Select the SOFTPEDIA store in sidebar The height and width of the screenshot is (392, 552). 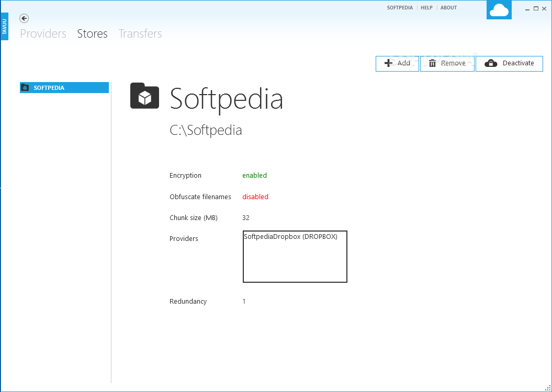pyautogui.click(x=64, y=87)
